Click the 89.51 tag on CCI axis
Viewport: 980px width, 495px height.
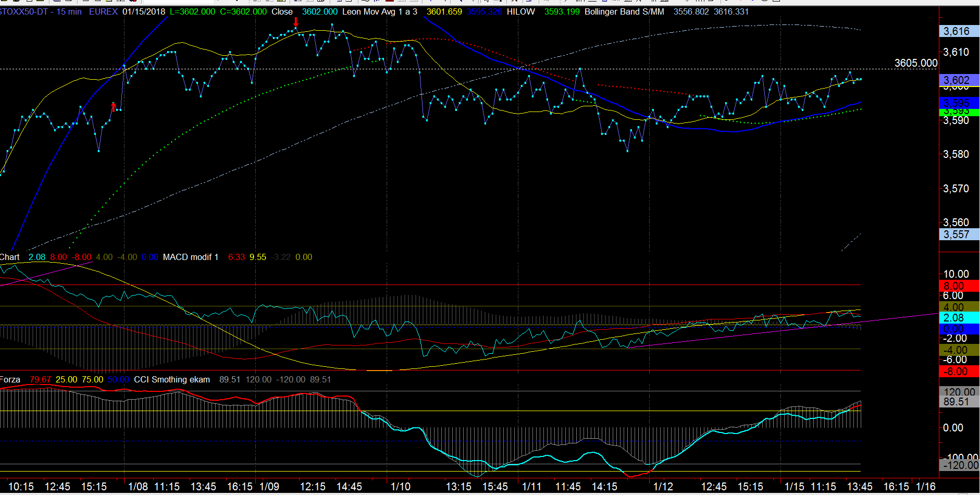(x=959, y=402)
